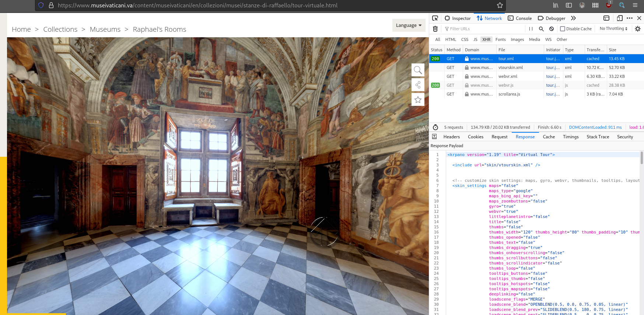Click the tour magnifier search button

pos(418,70)
